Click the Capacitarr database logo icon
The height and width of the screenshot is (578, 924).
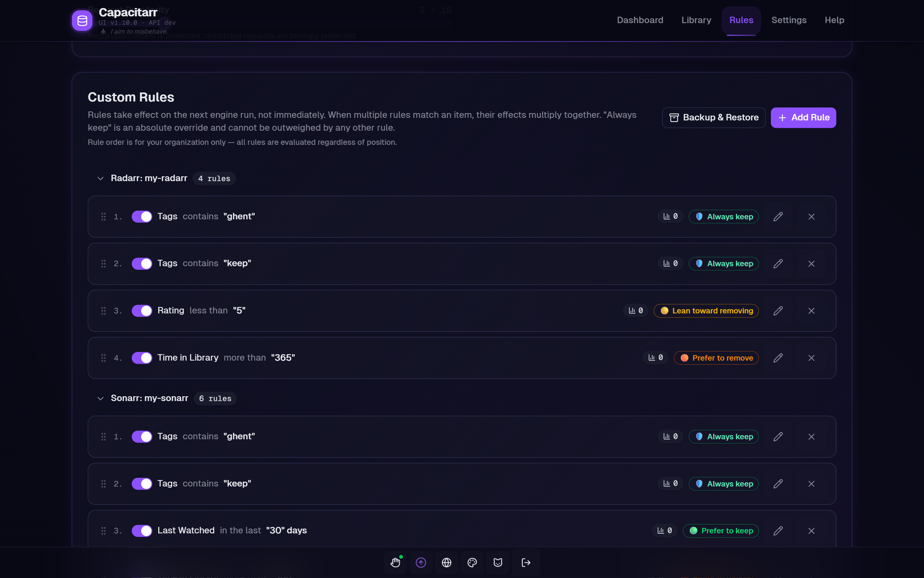82,21
